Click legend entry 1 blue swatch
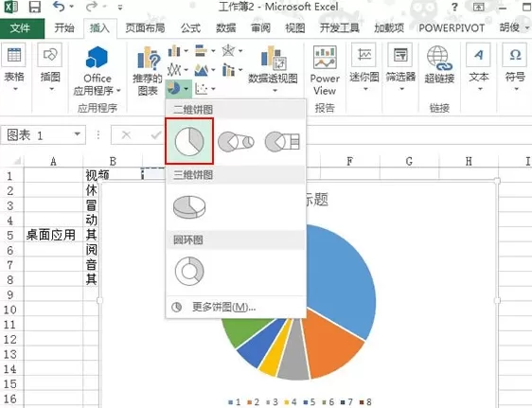The width and height of the screenshot is (532, 408). click(x=231, y=402)
